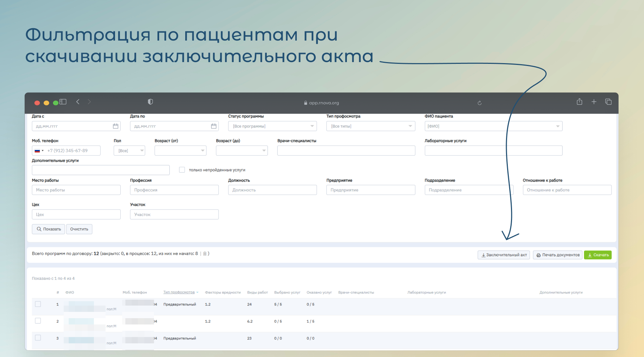Sort by 'Тип профосмотра' column header
Viewport: 644px width, 357px height.
[179, 292]
